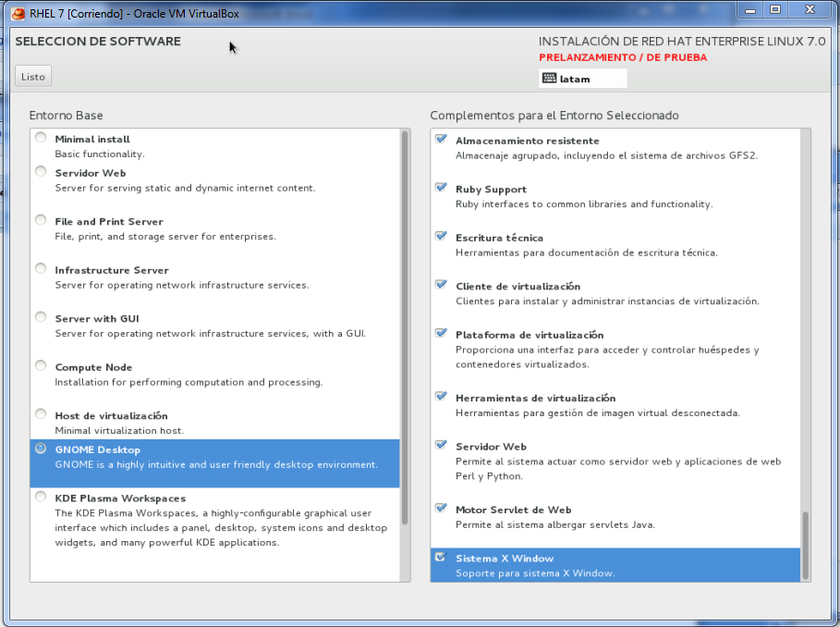Select the Servidor Web base environment radio button

[x=41, y=171]
